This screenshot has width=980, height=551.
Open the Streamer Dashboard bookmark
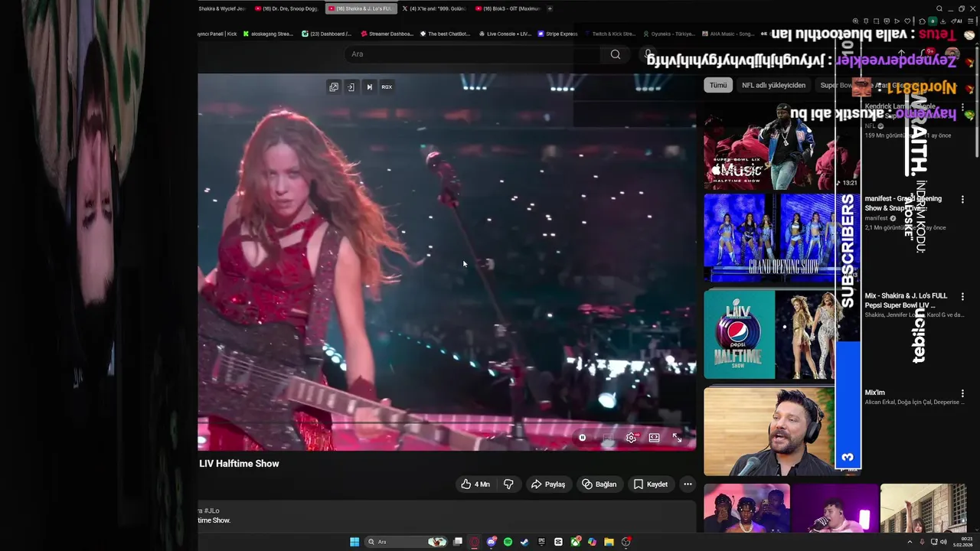click(x=387, y=34)
